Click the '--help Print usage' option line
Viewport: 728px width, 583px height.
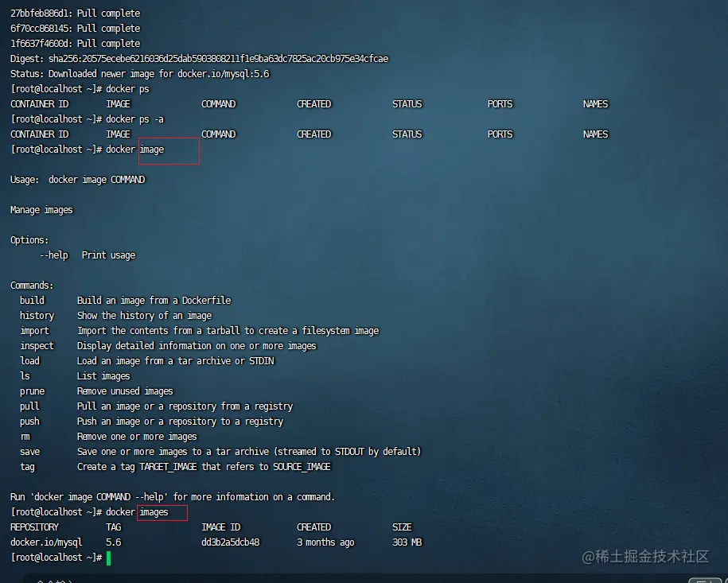[88, 255]
